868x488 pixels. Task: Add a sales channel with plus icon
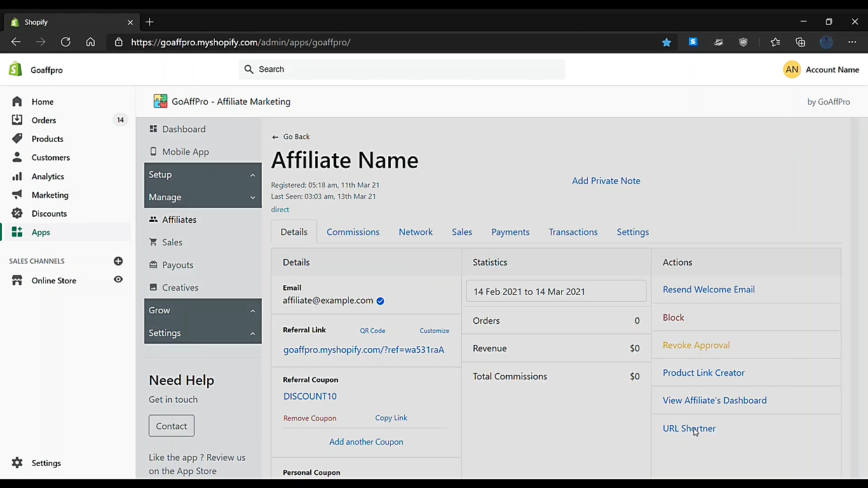118,261
